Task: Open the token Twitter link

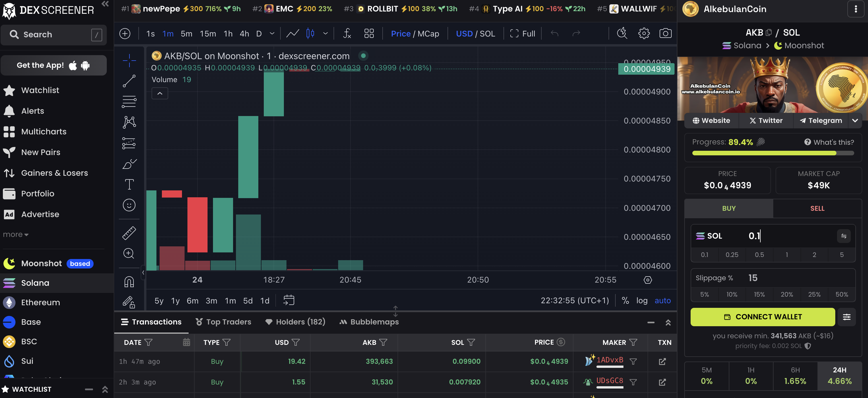Action: tap(766, 121)
